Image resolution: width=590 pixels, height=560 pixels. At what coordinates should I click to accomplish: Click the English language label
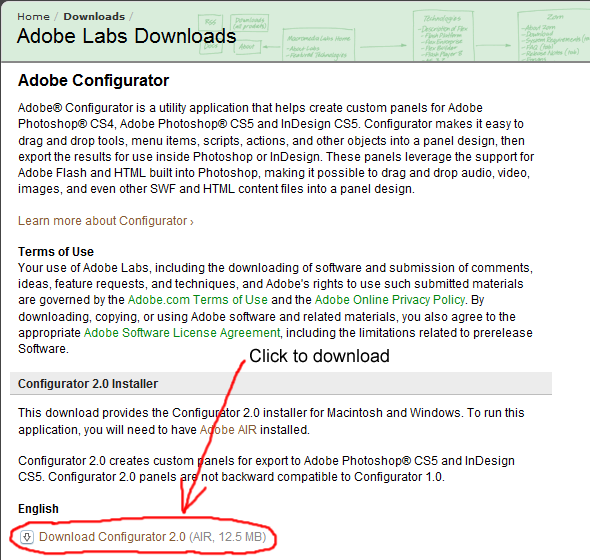[x=38, y=509]
